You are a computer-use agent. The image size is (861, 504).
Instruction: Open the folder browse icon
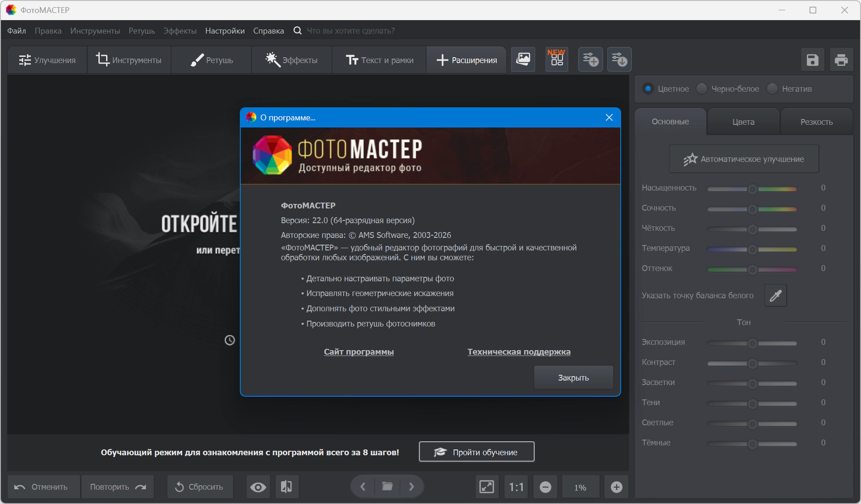pyautogui.click(x=387, y=486)
